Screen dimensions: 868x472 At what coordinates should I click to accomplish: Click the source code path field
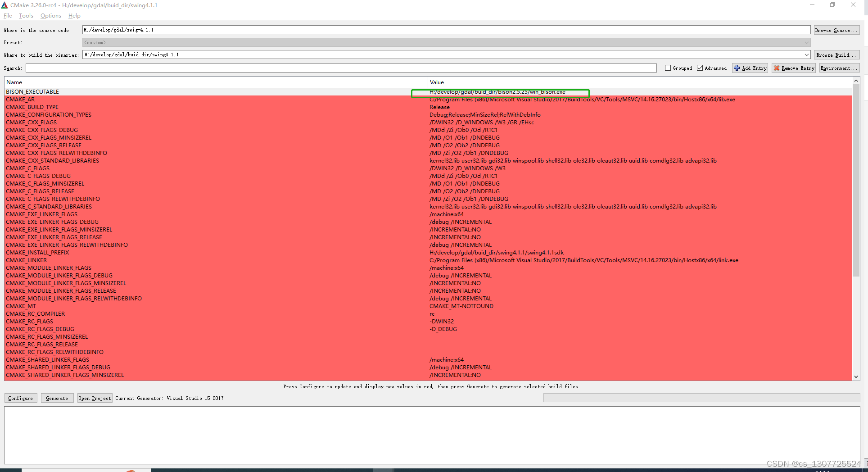click(446, 30)
